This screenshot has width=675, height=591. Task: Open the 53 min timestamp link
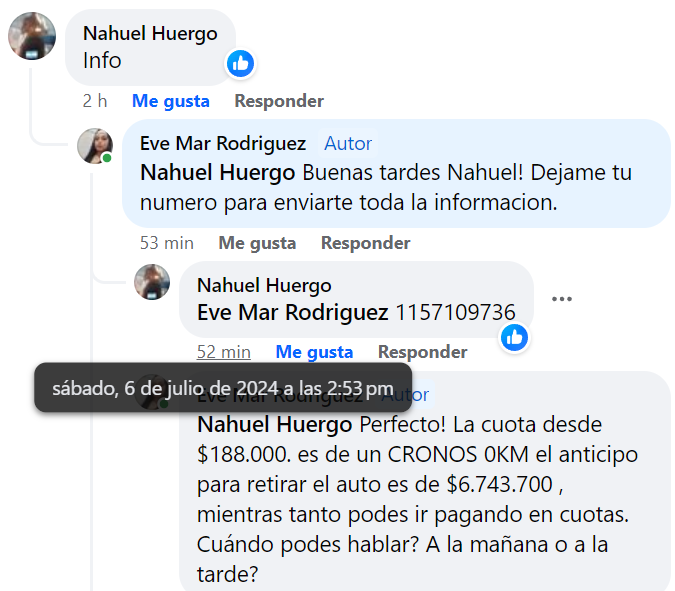pos(167,243)
